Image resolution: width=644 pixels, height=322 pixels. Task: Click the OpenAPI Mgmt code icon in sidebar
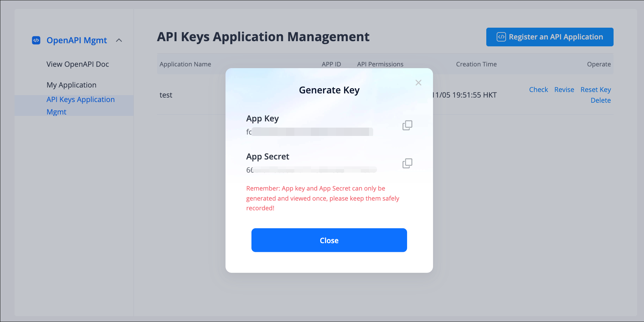coord(36,40)
